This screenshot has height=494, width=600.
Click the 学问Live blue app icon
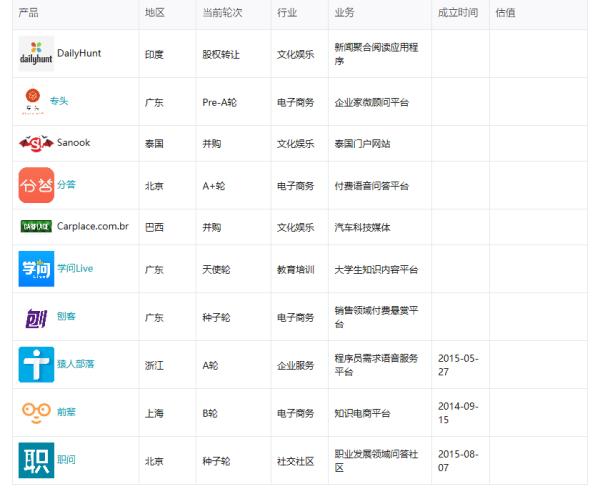point(36,269)
